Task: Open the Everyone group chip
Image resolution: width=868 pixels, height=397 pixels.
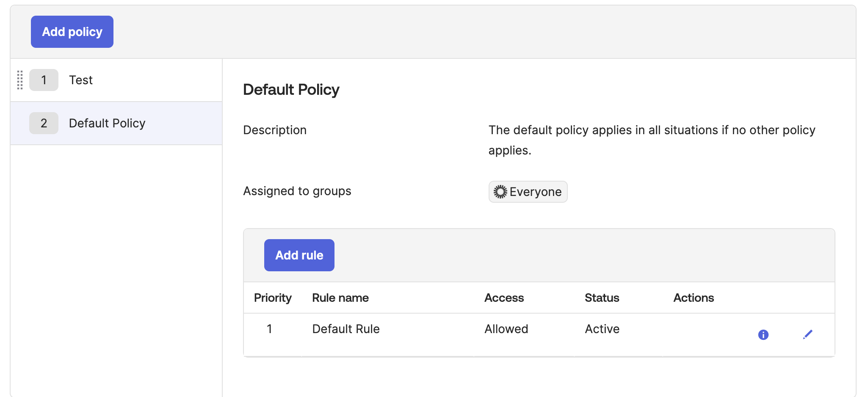Action: pyautogui.click(x=528, y=192)
